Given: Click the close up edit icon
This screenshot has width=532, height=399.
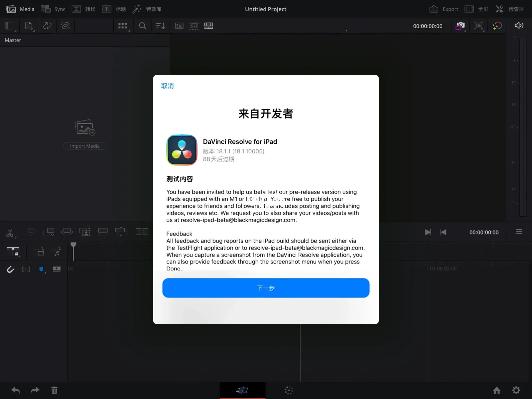Looking at the screenshot, I should pyautogui.click(x=85, y=231).
